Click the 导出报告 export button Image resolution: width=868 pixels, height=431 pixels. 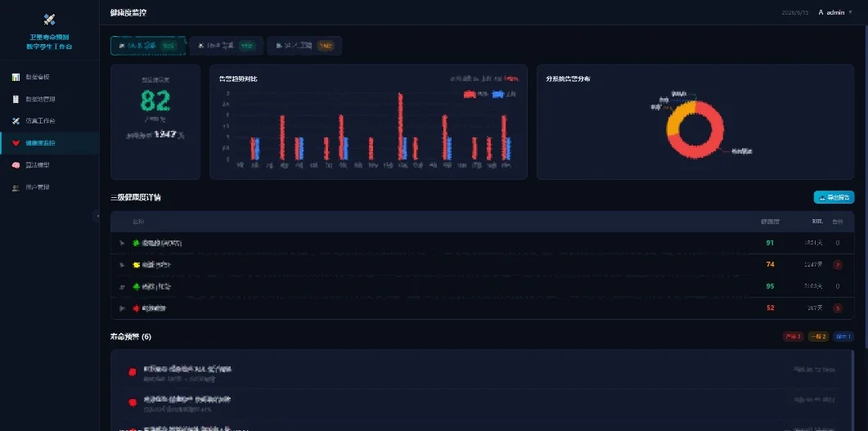point(834,198)
